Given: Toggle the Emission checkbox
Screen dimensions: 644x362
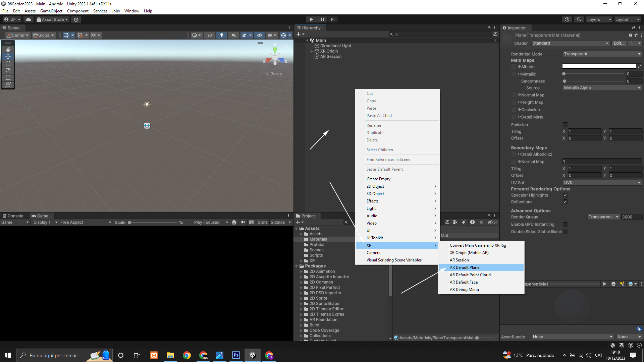Looking at the screenshot, I should tap(565, 125).
